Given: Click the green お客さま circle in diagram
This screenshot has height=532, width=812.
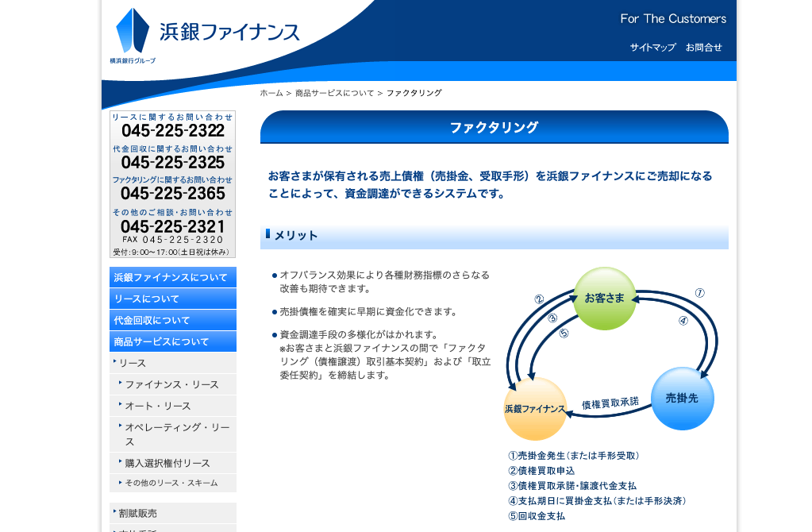Looking at the screenshot, I should [x=605, y=299].
